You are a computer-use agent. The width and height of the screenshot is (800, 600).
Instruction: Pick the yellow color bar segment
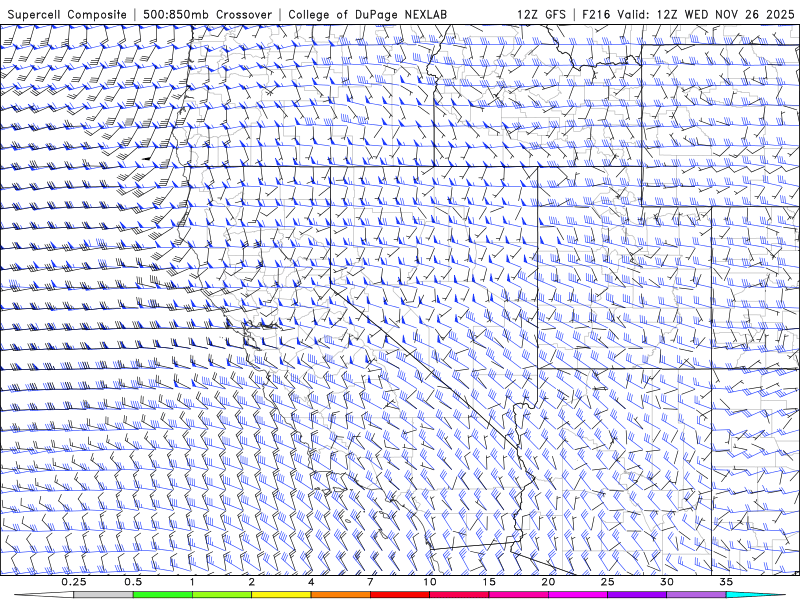click(x=281, y=595)
